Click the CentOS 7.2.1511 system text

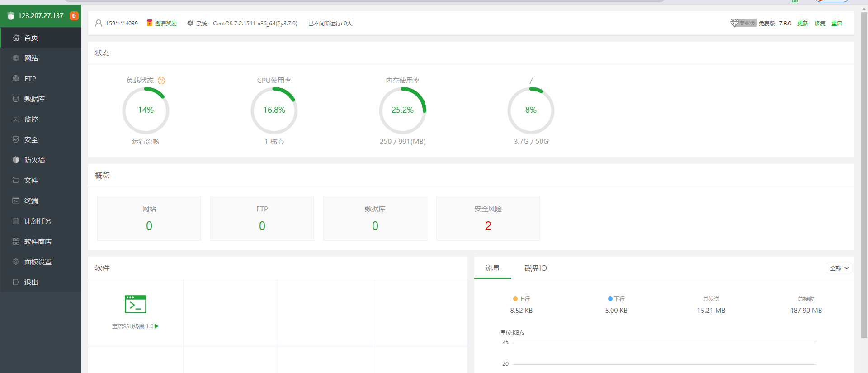coord(255,23)
